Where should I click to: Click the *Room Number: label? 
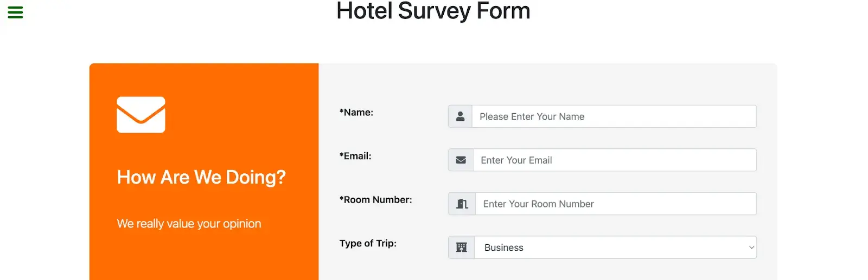coord(375,200)
